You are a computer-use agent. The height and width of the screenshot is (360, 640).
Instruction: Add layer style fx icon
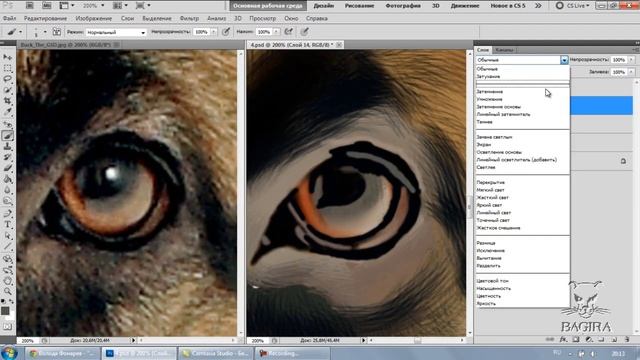563,340
